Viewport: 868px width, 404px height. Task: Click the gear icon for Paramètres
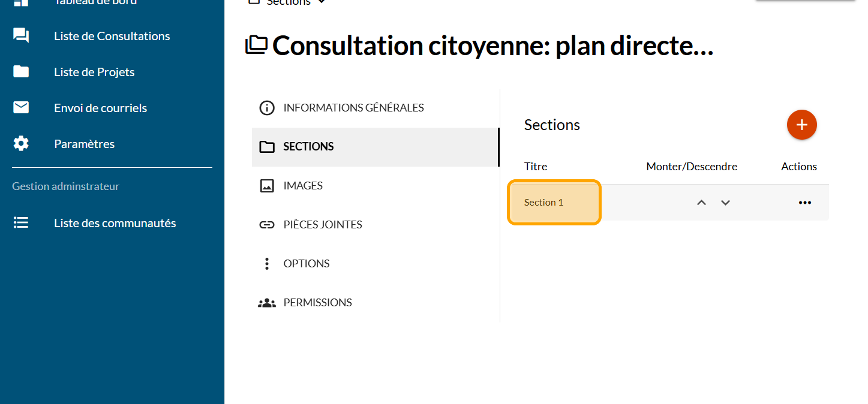coord(21,144)
